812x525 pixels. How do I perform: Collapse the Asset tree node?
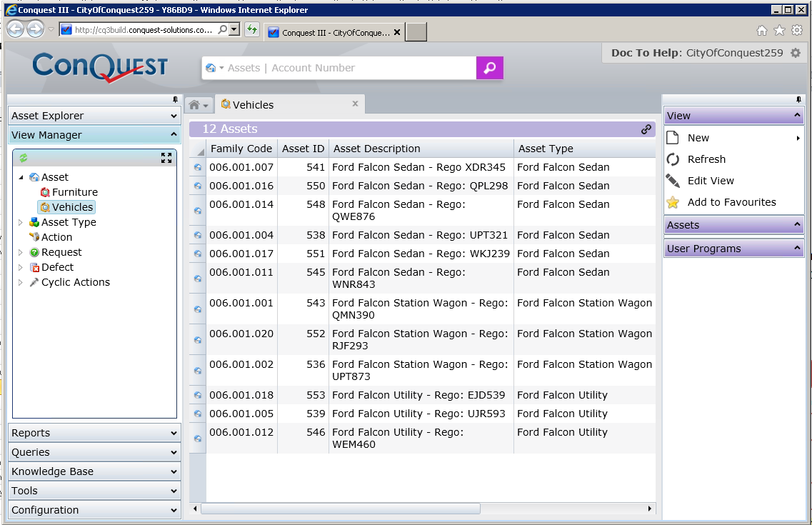pyautogui.click(x=21, y=178)
